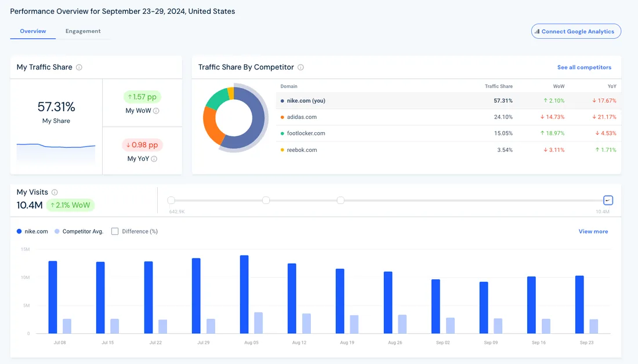Screen dimensions: 638x364
Task: Click the competitor avg bar for Aug 12
Action: pos(306,324)
